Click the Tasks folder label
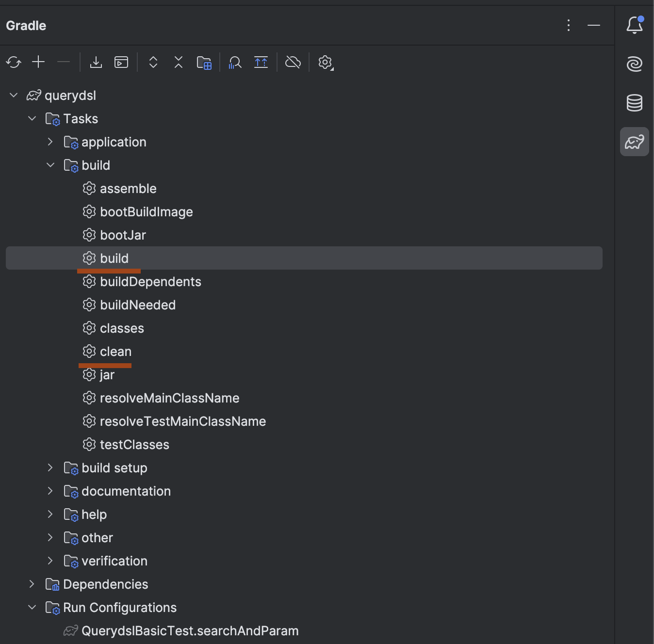This screenshot has width=654, height=644. pos(81,118)
